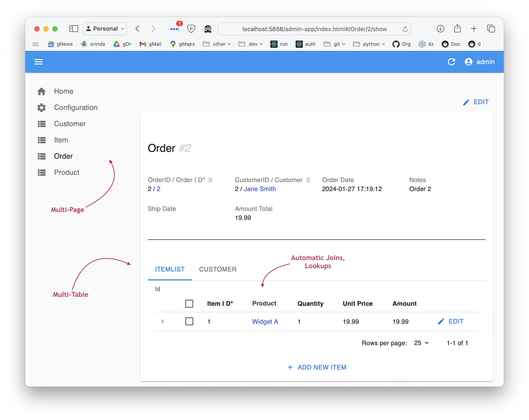Open the Personal profile dropdown
The height and width of the screenshot is (420, 529).
(x=105, y=29)
